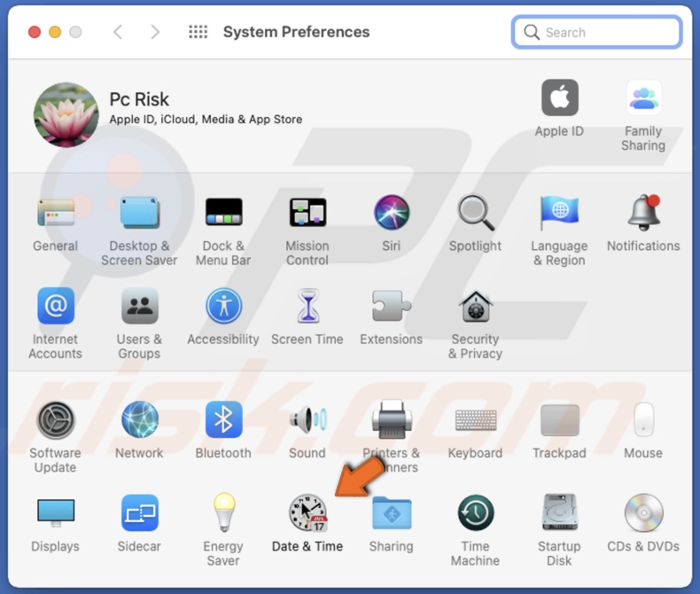The image size is (700, 594).
Task: Open Bluetooth preferences
Action: point(223,419)
